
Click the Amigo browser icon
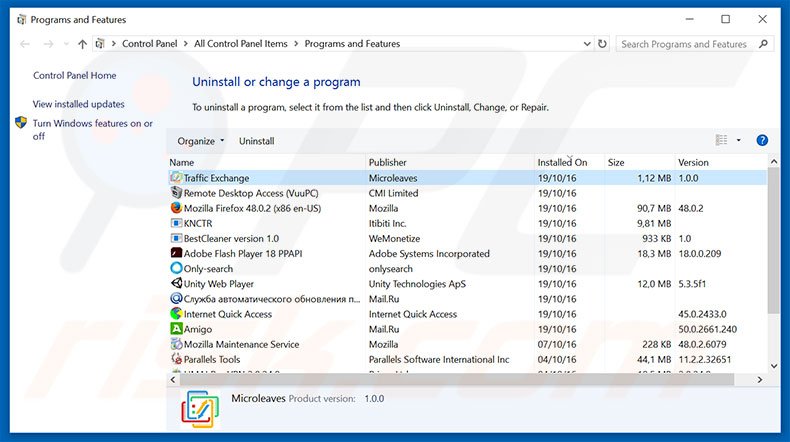[x=176, y=329]
